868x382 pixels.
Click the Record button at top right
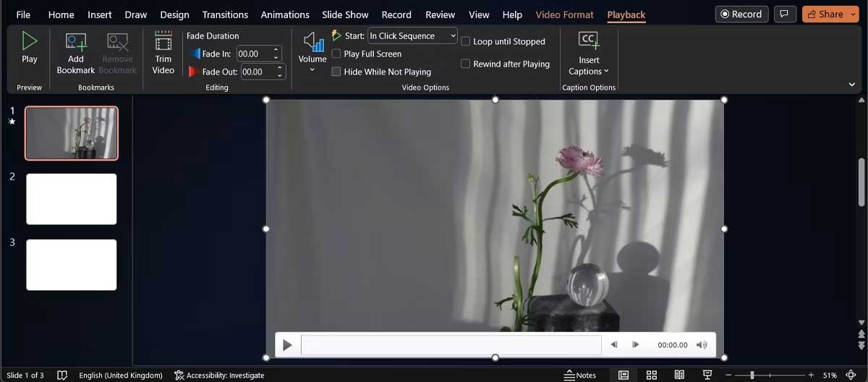(x=741, y=14)
